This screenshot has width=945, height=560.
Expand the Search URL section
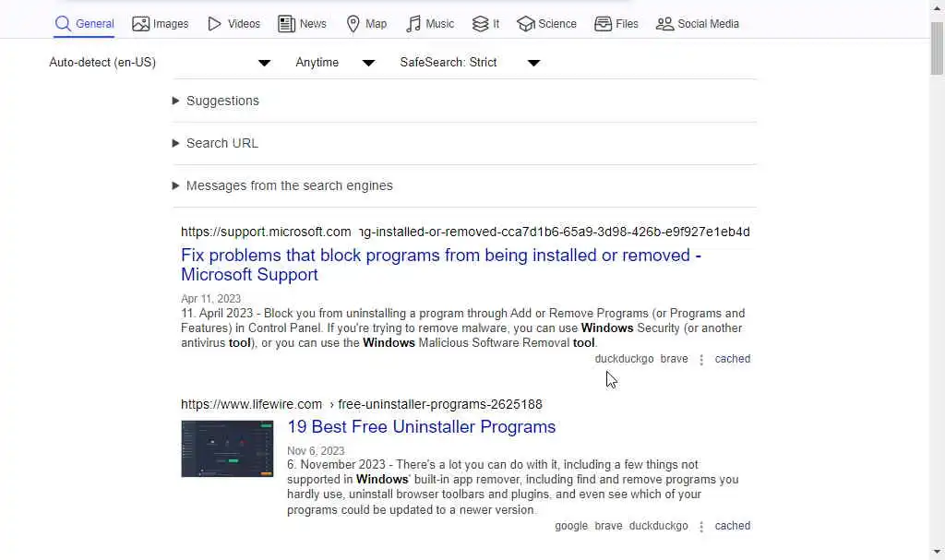click(464, 143)
